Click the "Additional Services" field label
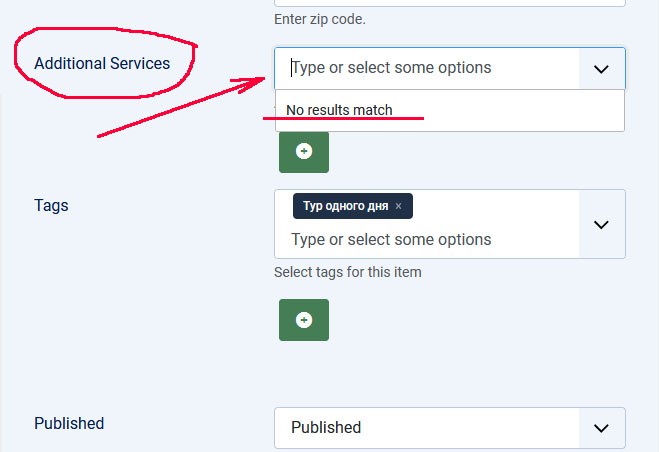659x452 pixels. click(x=102, y=63)
